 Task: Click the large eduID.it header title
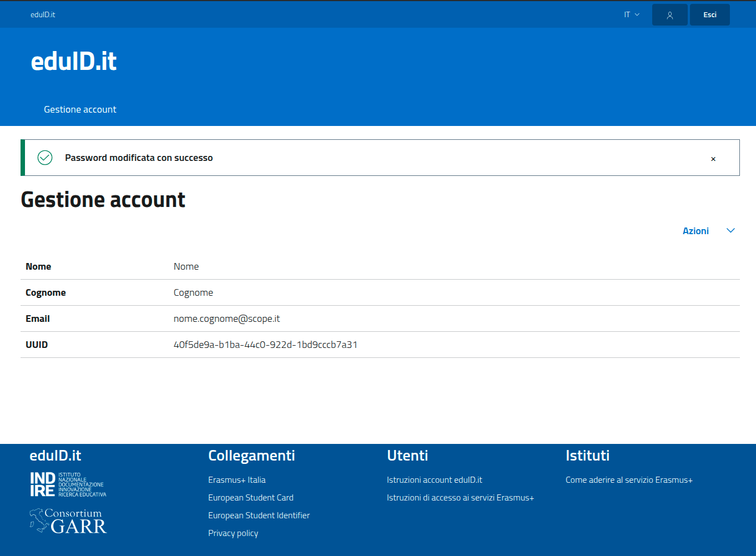(x=74, y=61)
